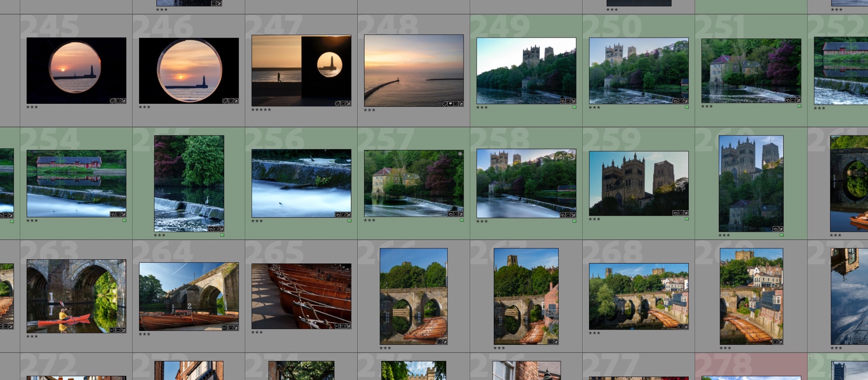This screenshot has width=868, height=380.
Task: Click the develop adjustments badge on photo 248
Action: click(x=461, y=104)
